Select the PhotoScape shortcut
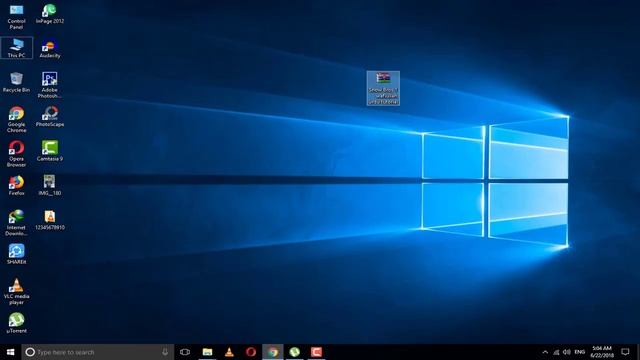The image size is (640, 360). point(50,116)
